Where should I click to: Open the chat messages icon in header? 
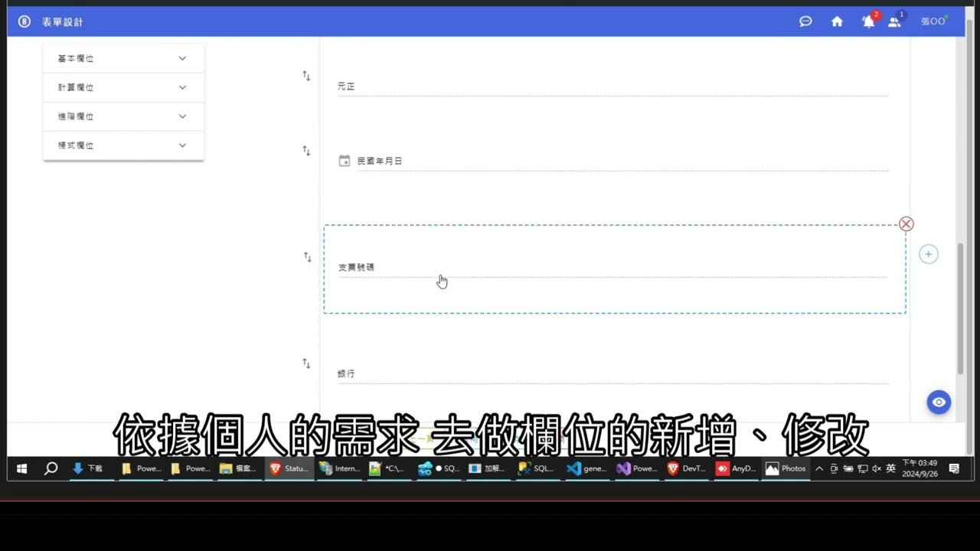[805, 21]
